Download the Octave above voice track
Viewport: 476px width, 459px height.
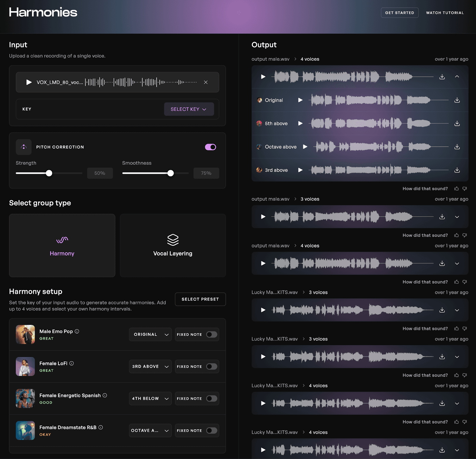point(457,147)
